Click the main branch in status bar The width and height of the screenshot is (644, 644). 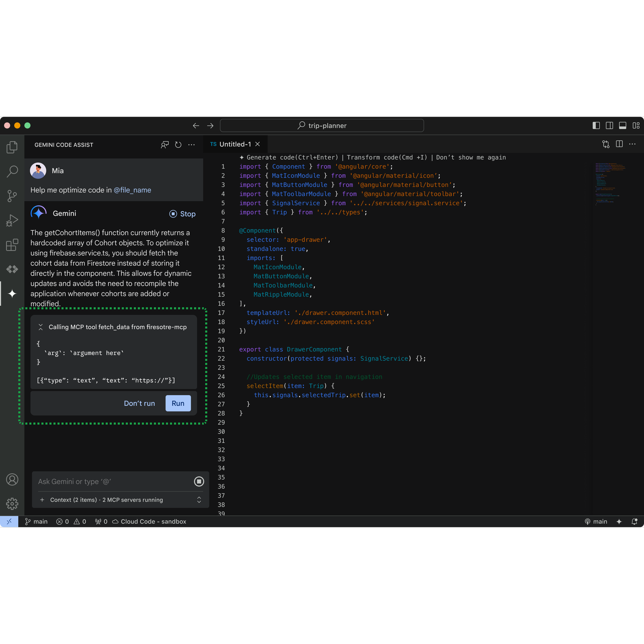point(37,522)
